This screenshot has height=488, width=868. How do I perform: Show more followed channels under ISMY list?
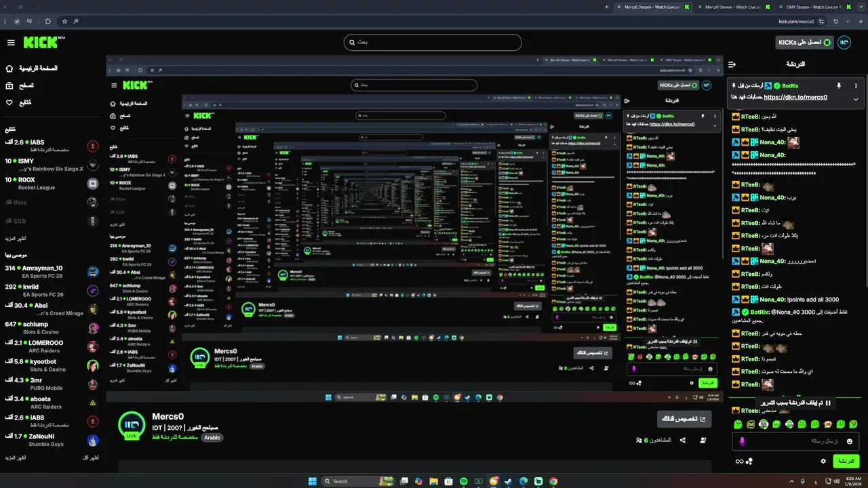(x=15, y=239)
